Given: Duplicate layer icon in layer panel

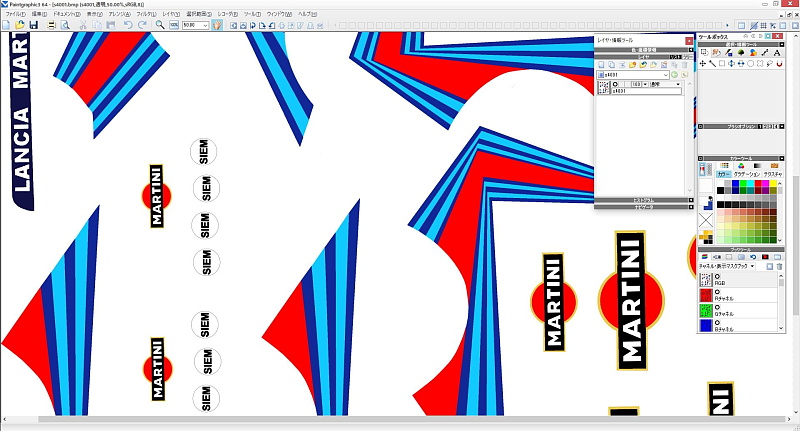Looking at the screenshot, I should (x=612, y=65).
